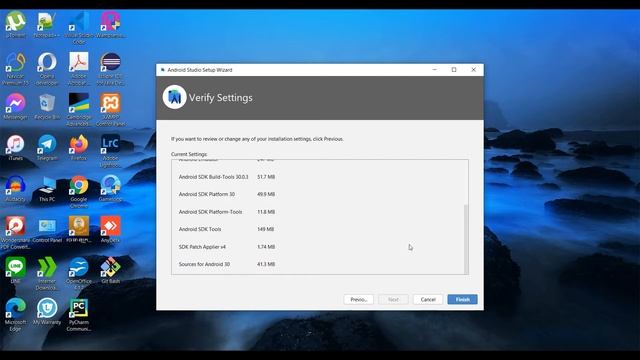Click the Finish button
640x360 pixels.
462,299
